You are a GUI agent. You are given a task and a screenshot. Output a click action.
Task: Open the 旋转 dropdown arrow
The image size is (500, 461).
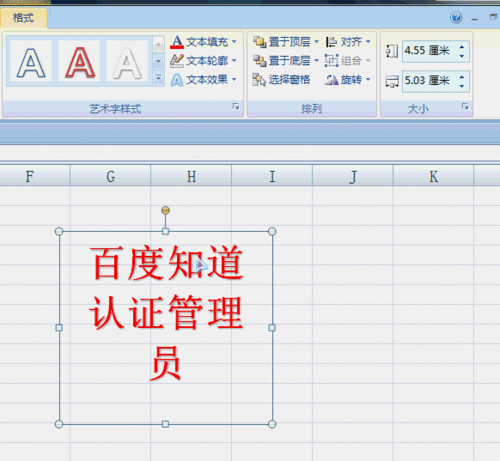coord(368,79)
